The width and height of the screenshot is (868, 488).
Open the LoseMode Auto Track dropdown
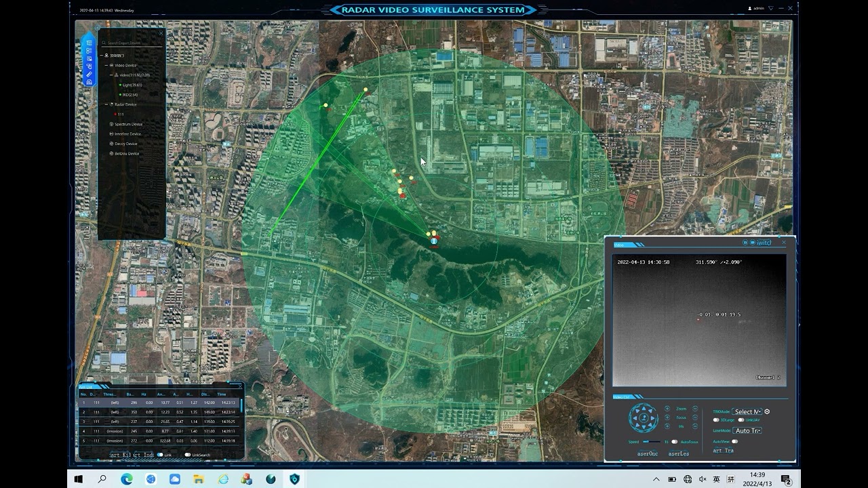click(747, 430)
